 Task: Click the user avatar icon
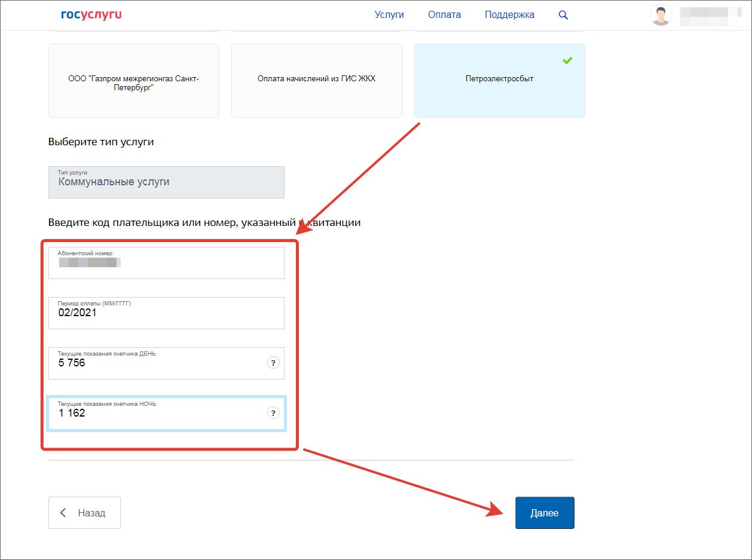[x=661, y=16]
